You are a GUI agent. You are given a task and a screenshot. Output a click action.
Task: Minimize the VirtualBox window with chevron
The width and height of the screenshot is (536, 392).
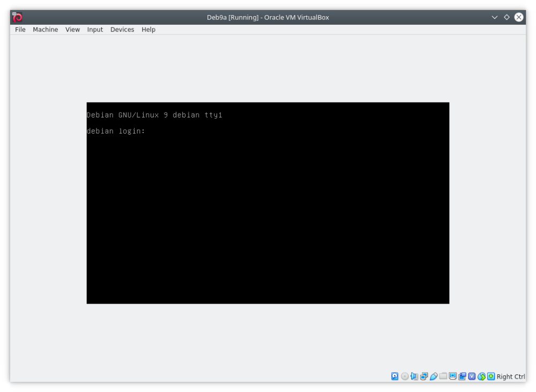coord(494,17)
